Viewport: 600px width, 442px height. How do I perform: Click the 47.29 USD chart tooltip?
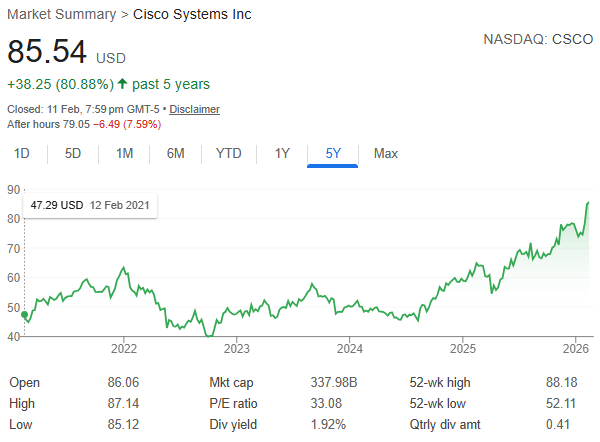90,205
